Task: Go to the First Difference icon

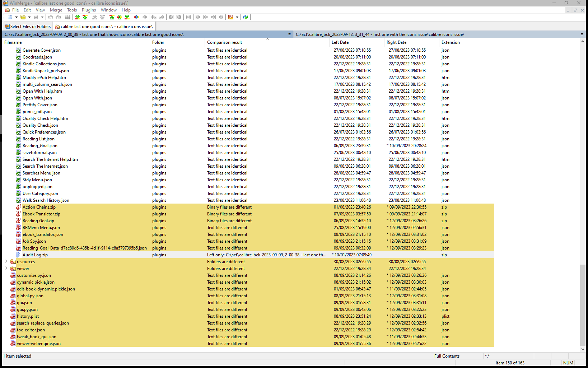Action: [112, 17]
